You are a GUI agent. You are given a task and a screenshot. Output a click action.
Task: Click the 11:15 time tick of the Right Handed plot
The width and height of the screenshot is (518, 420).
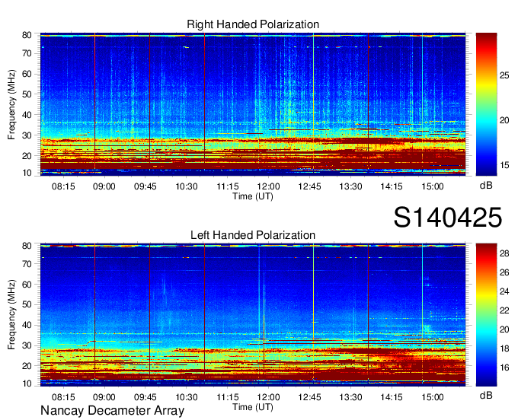[x=228, y=186]
